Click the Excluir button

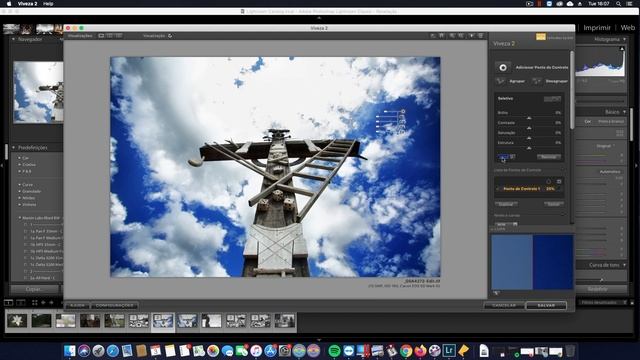click(x=554, y=204)
